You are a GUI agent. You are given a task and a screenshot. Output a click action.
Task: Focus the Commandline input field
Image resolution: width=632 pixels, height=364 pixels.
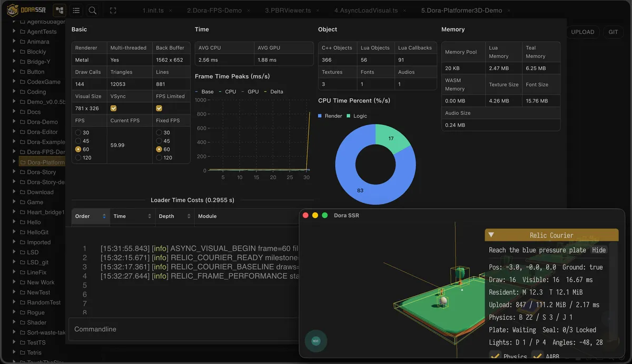(x=184, y=329)
